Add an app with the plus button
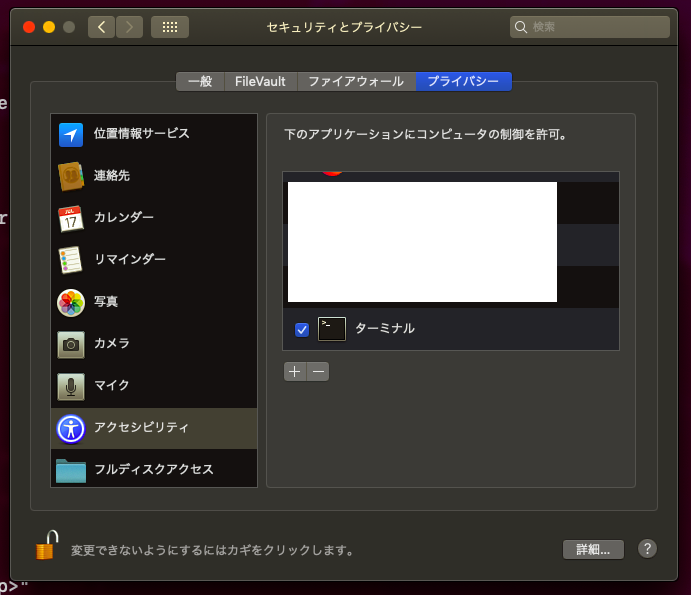The image size is (691, 595). click(x=295, y=372)
